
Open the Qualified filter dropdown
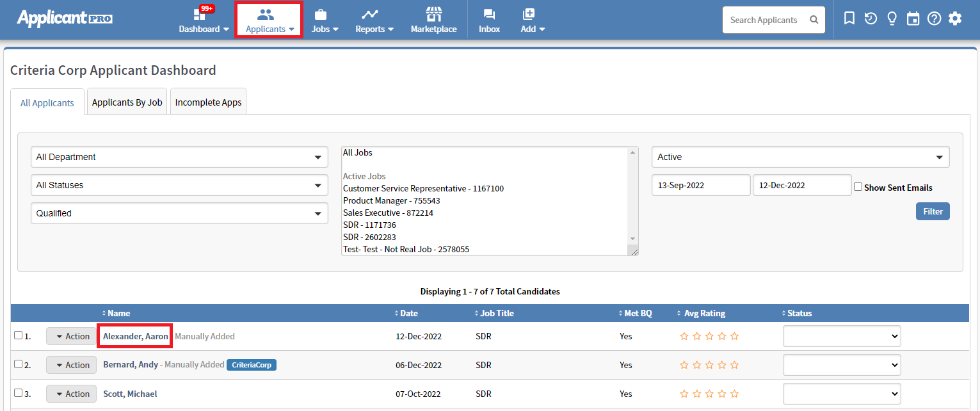click(x=179, y=213)
